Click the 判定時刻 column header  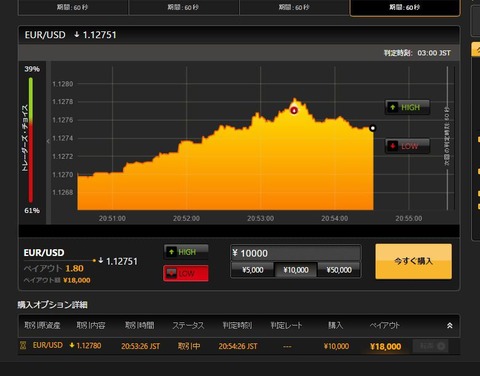237,325
